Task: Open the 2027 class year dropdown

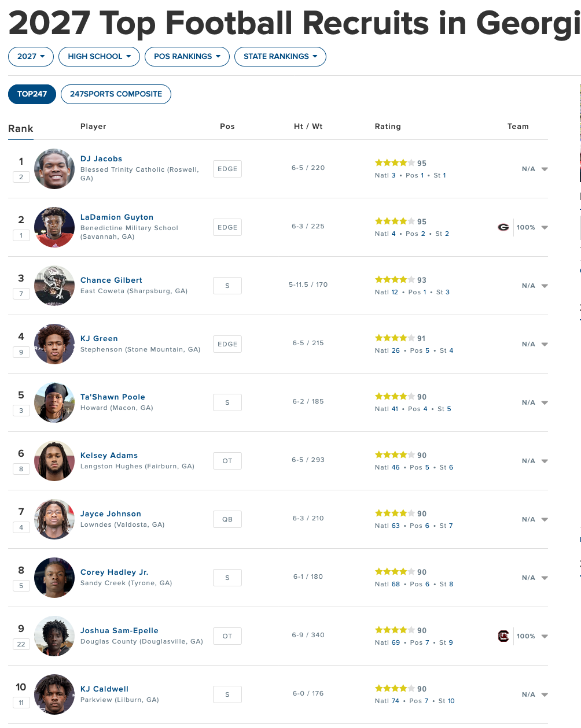Action: (31, 57)
